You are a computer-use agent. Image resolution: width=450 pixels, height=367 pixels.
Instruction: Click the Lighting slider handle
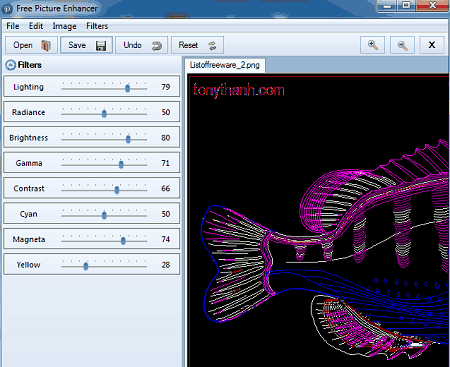tap(127, 88)
